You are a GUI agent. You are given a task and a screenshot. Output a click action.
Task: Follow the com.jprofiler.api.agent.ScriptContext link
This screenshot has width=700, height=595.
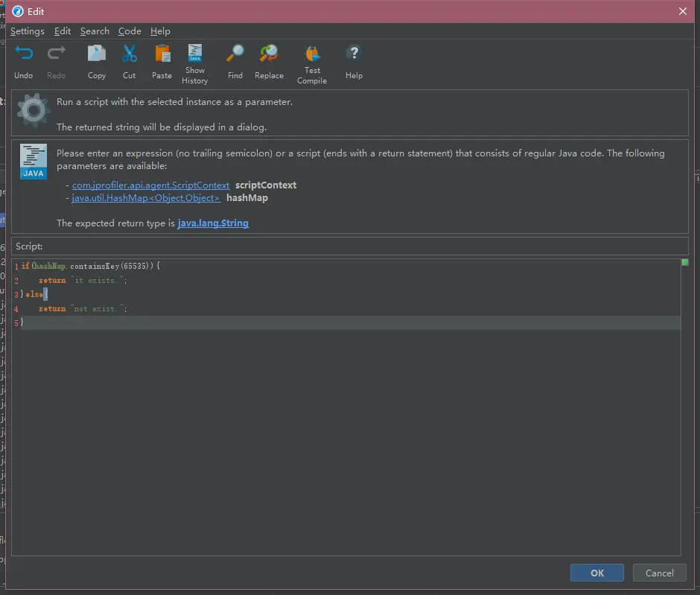tap(151, 185)
